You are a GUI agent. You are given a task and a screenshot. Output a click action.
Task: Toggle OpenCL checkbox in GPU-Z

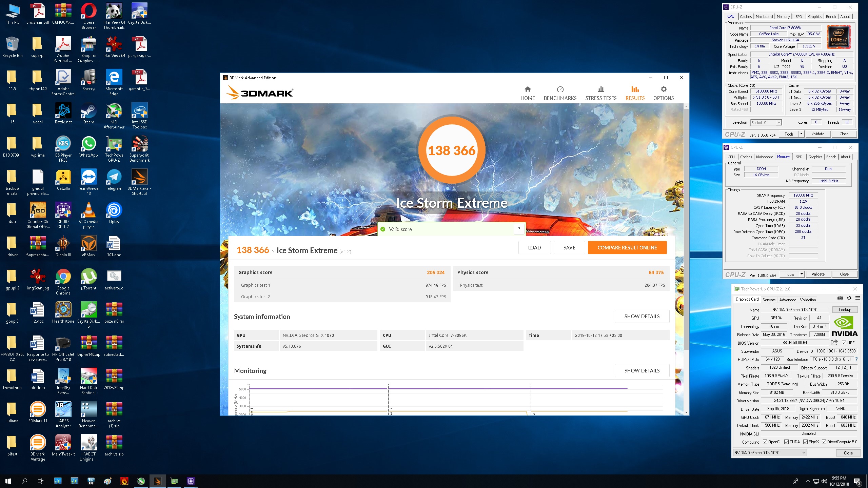(x=765, y=442)
